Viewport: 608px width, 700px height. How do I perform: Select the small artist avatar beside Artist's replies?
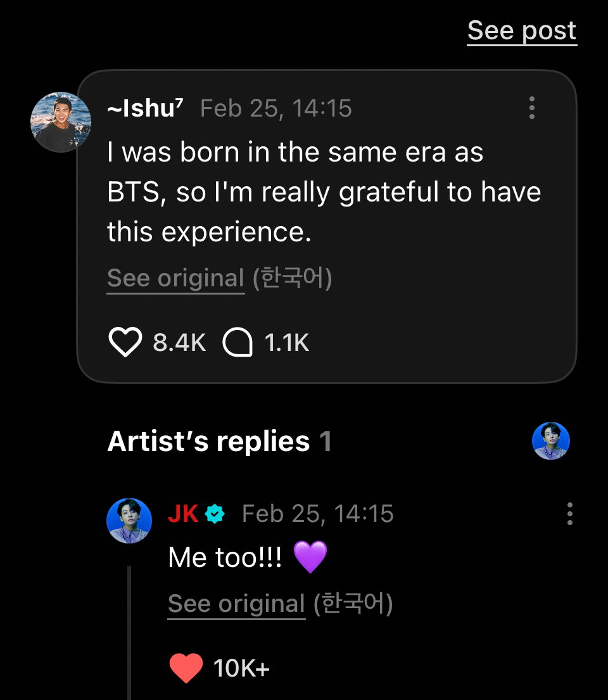coord(550,441)
